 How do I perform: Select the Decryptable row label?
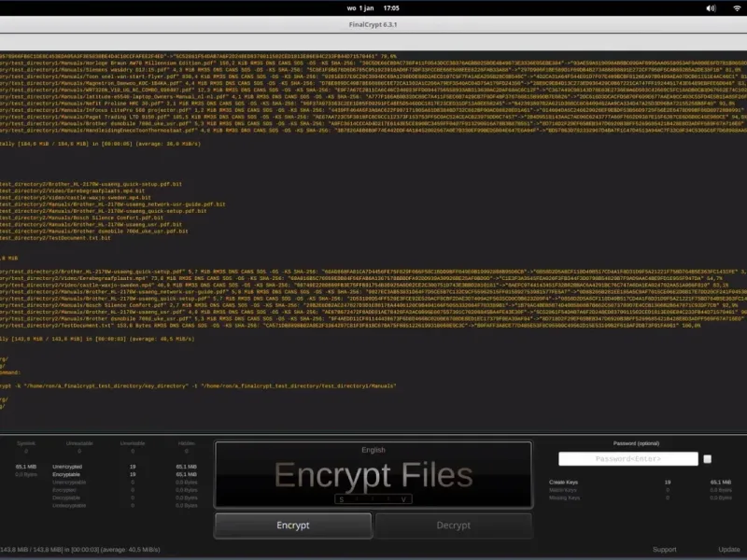coord(66,497)
